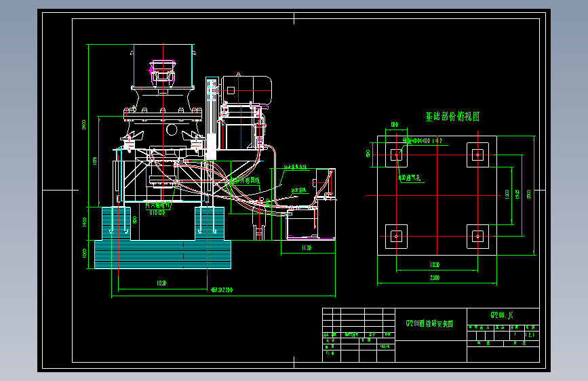Screen dimensions: 588x381
Task: Click the "1850" dimension under the foundation plan
Action: [435, 265]
